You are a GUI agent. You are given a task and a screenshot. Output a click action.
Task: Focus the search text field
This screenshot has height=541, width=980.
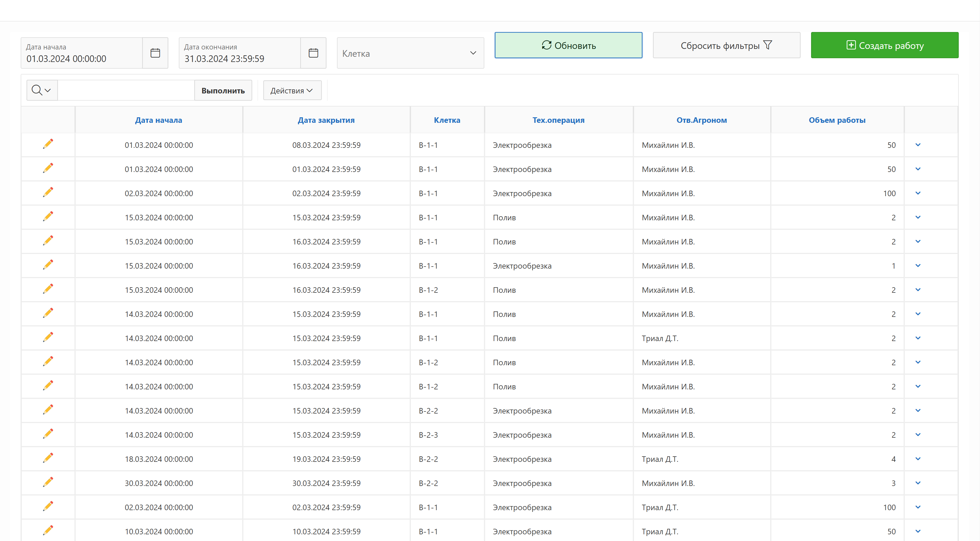pyautogui.click(x=126, y=91)
